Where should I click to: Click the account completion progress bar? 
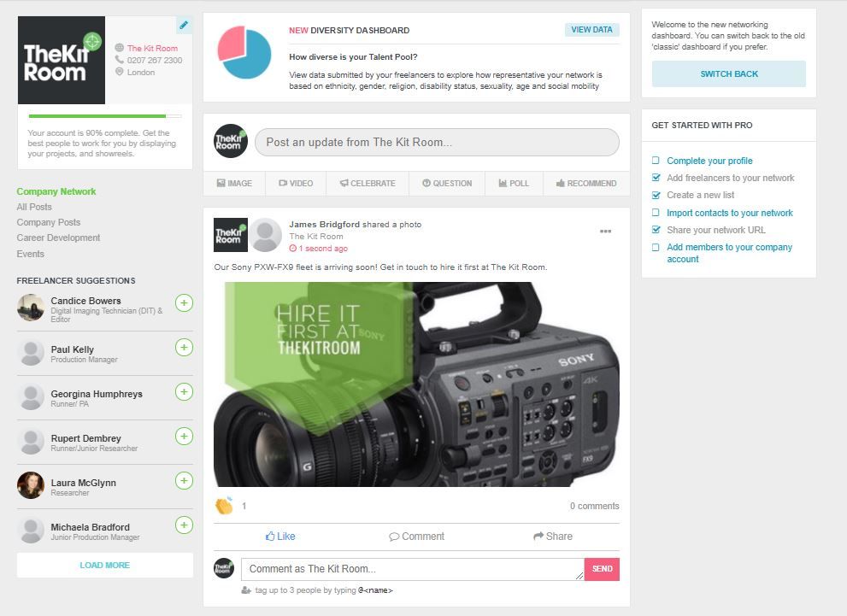click(x=105, y=116)
